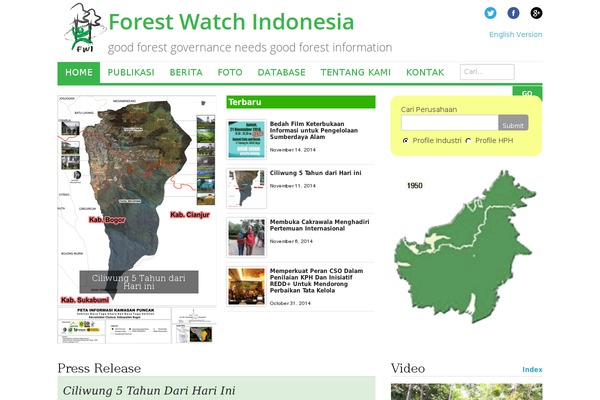Click the video preview thumbnail

click(x=466, y=392)
